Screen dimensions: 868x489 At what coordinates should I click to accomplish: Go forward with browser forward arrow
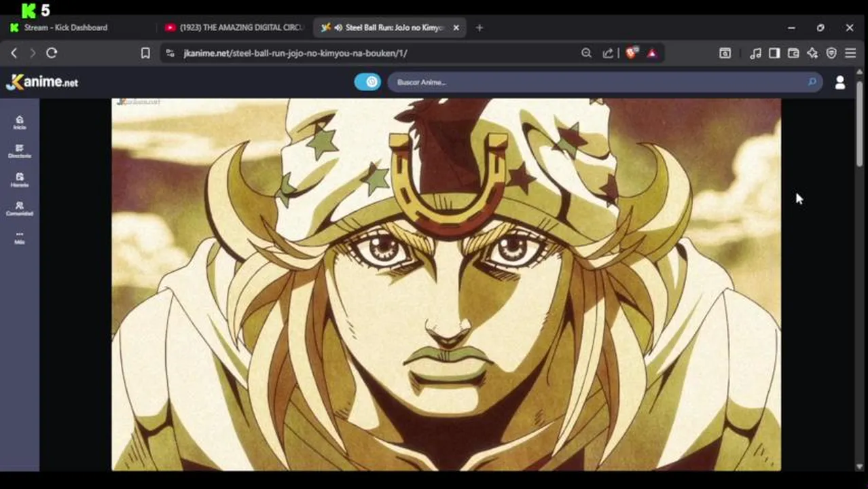pos(33,53)
